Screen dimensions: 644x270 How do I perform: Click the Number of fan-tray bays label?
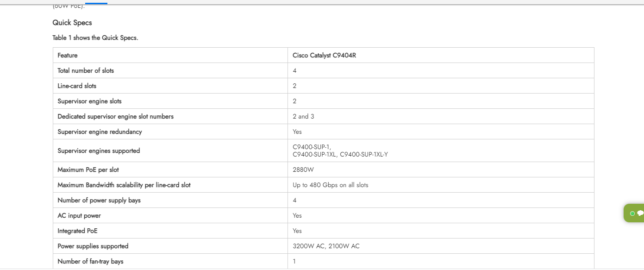90,262
